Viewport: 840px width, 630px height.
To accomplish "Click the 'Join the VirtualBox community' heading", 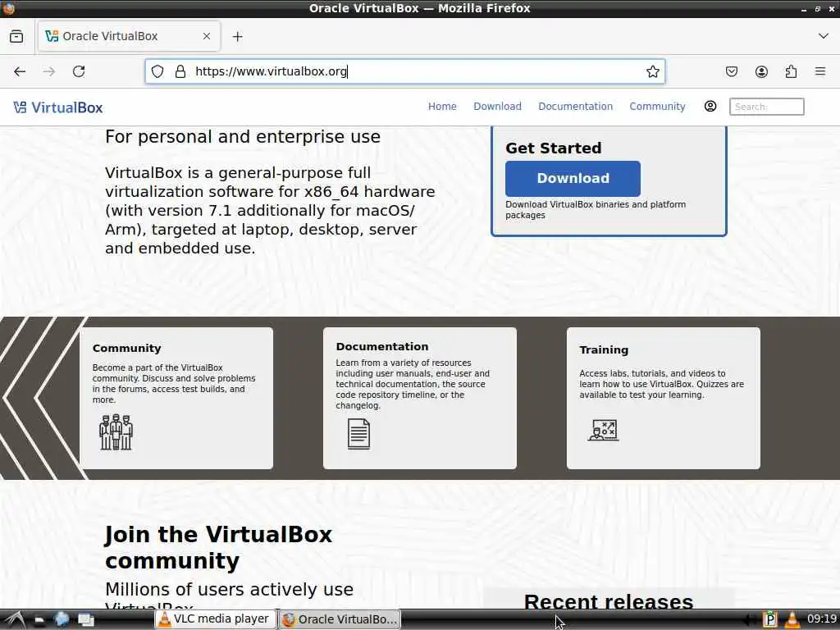I will pyautogui.click(x=218, y=547).
